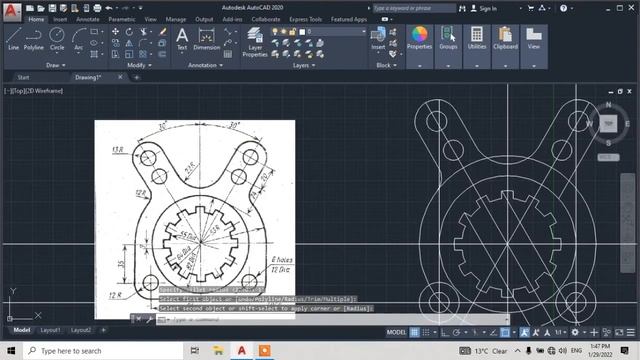Switch to the Annotate ribbon tab
Image resolution: width=640 pixels, height=360 pixels.
(88, 19)
